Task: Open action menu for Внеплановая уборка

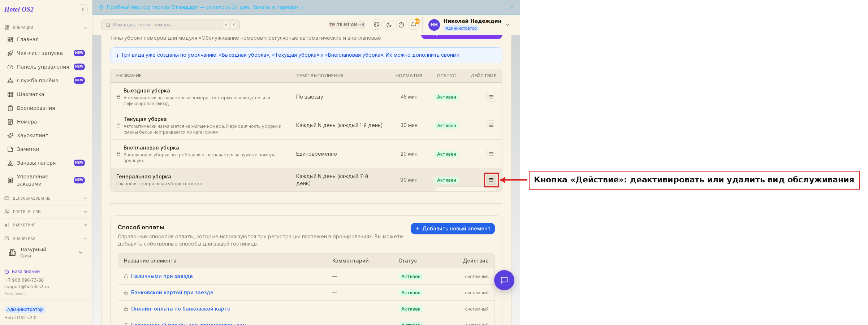Action: 491,154
